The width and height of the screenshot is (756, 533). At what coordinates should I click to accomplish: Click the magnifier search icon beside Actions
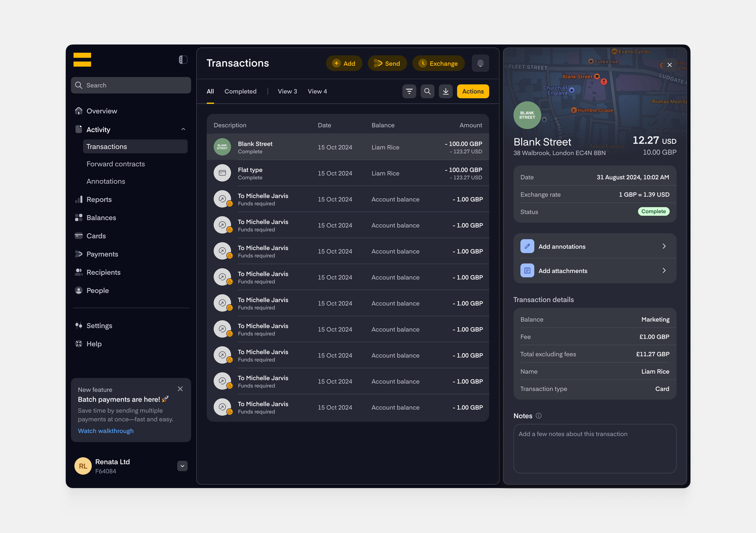point(427,91)
